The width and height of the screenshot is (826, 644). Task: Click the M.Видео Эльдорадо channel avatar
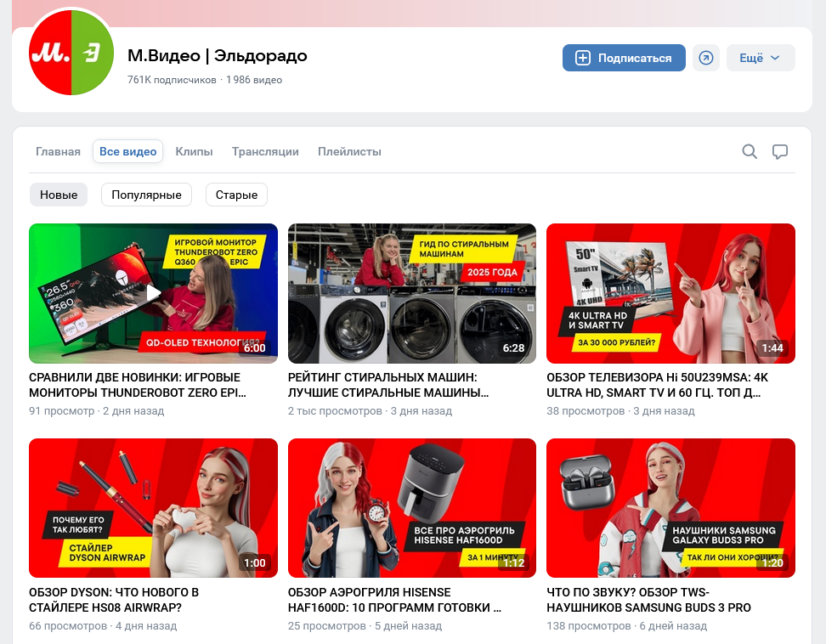click(x=71, y=53)
